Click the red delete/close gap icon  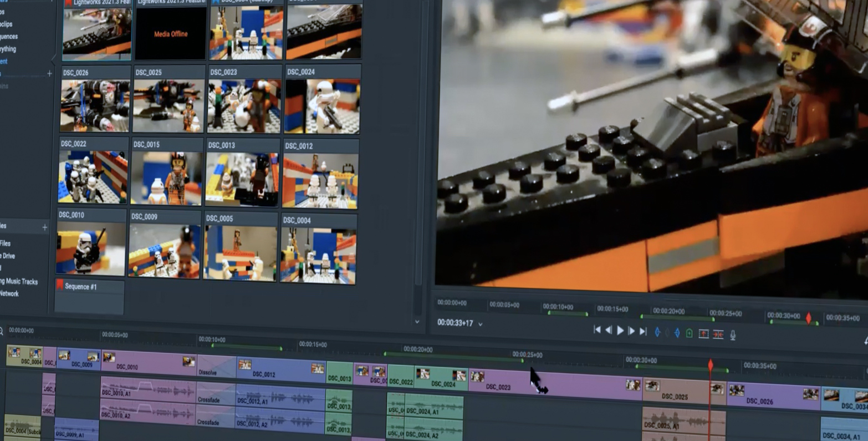coord(718,334)
